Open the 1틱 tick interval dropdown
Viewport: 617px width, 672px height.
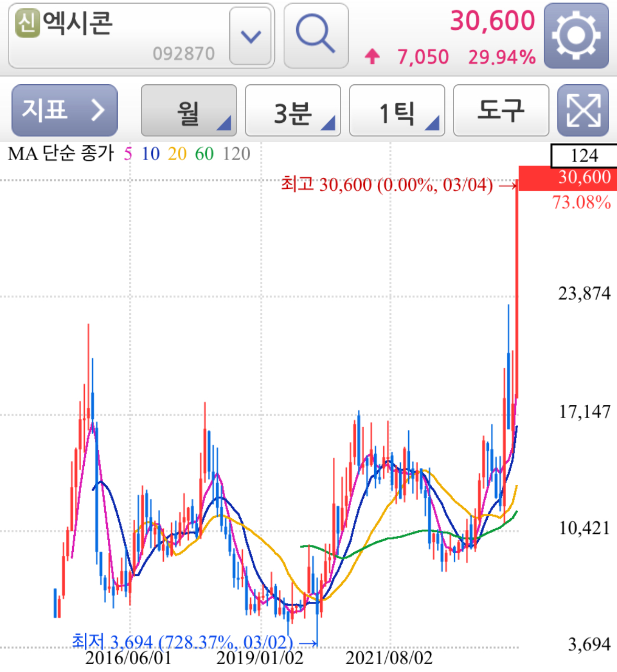(x=397, y=110)
